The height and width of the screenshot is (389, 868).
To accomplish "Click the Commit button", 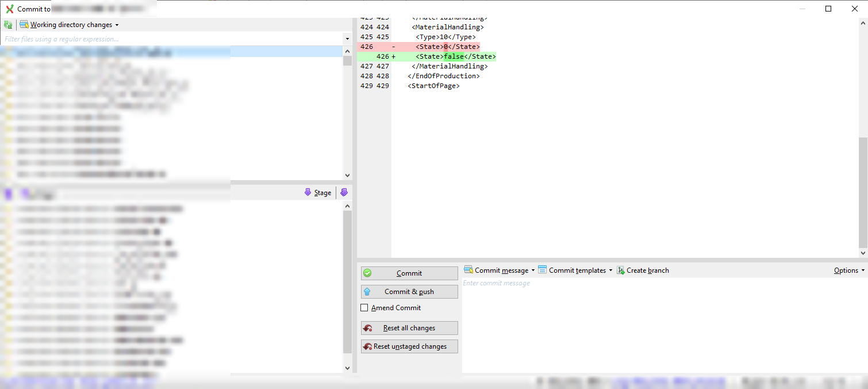I will 409,273.
